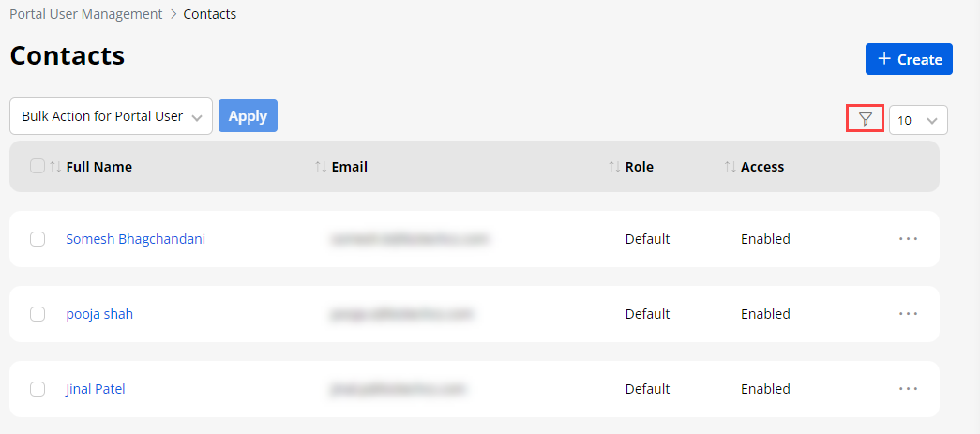Sort contacts by Access arrows
Screen dimensions: 980x434
(x=730, y=167)
